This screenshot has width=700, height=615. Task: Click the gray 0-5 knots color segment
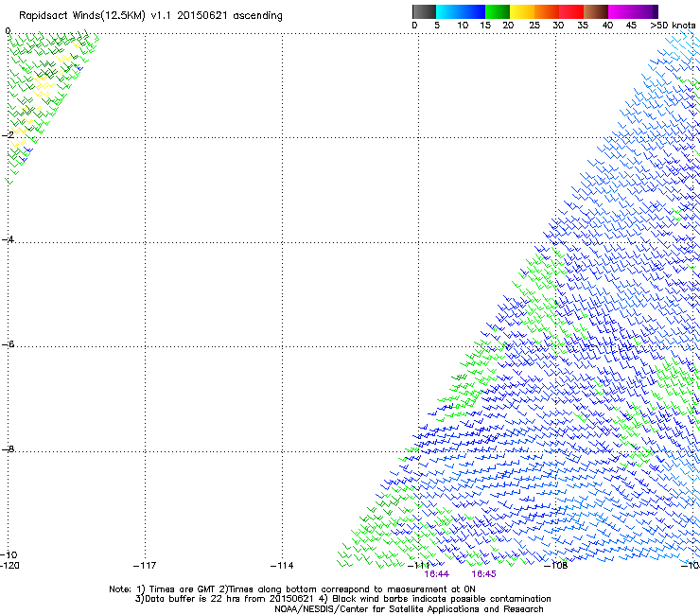click(x=424, y=11)
